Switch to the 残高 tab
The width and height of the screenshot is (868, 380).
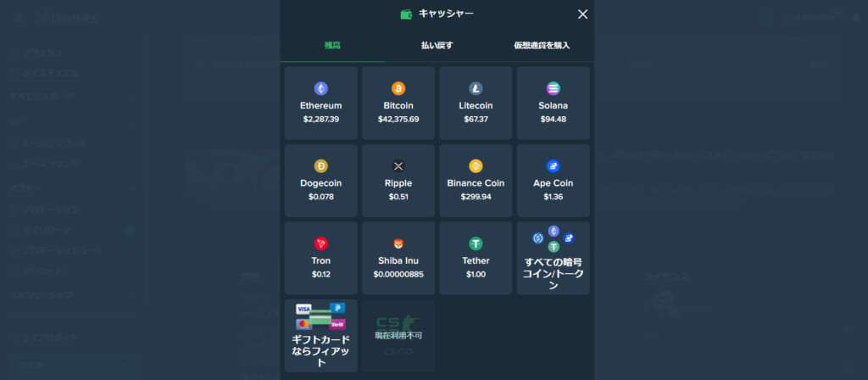coord(332,46)
